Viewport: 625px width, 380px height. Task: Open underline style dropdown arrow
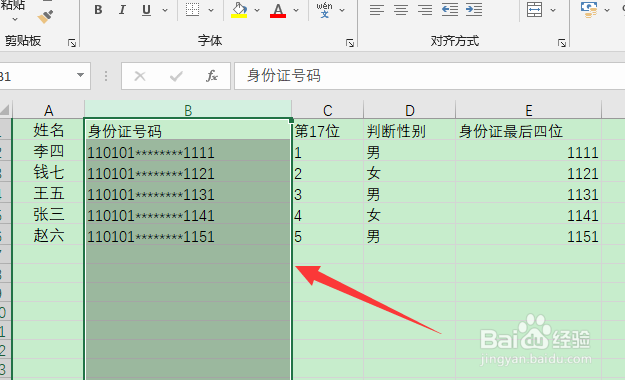[x=165, y=10]
